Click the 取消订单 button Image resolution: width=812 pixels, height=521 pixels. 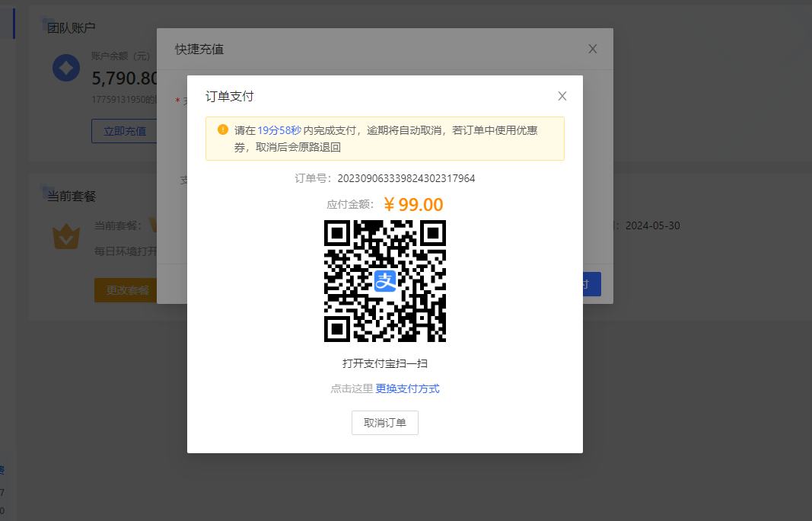click(385, 423)
